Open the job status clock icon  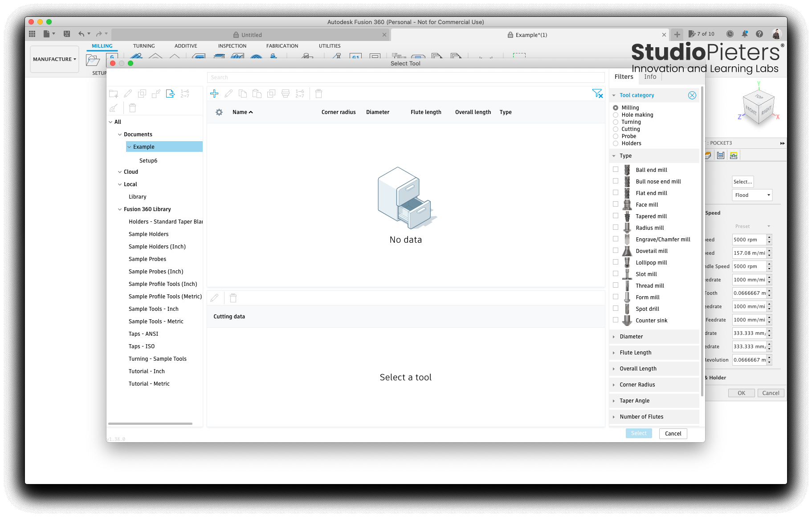(730, 34)
